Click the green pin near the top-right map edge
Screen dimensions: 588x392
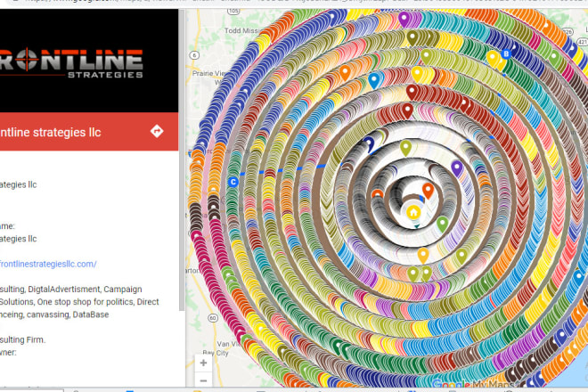554,59
